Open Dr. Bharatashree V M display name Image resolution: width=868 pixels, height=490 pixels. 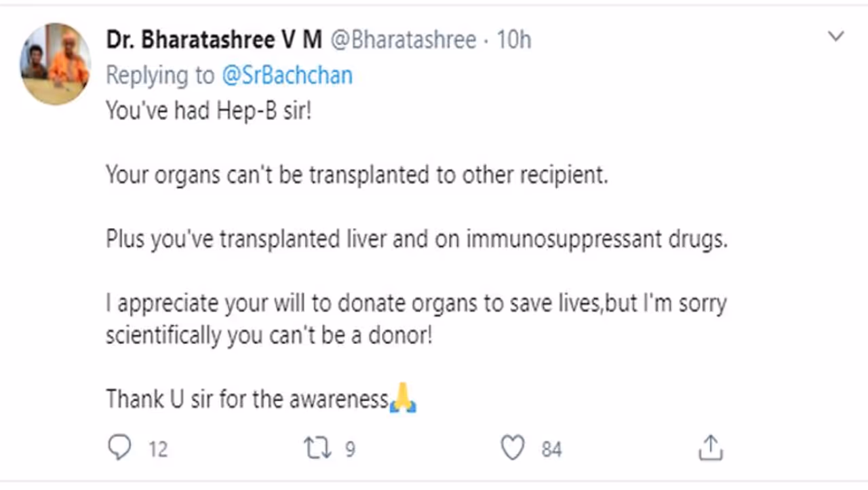214,40
